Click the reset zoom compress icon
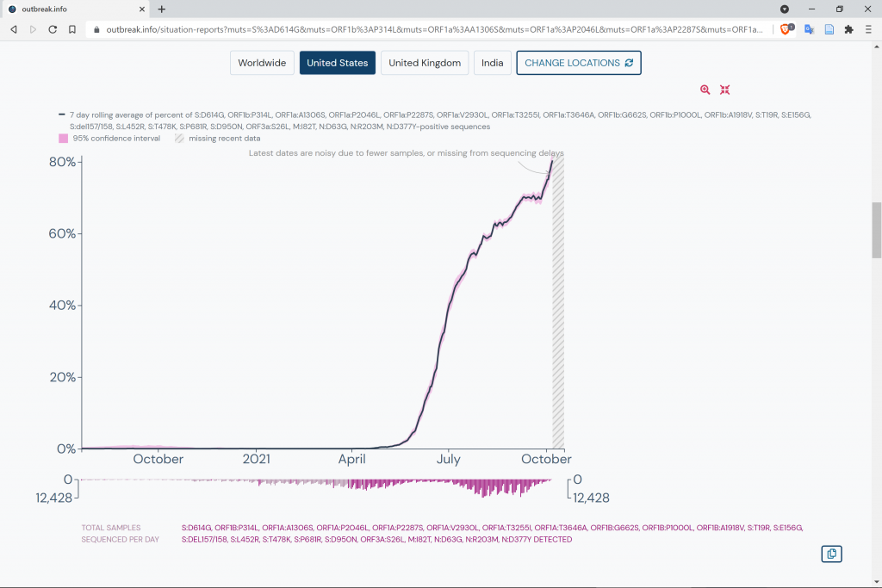The height and width of the screenshot is (588, 882). 725,90
